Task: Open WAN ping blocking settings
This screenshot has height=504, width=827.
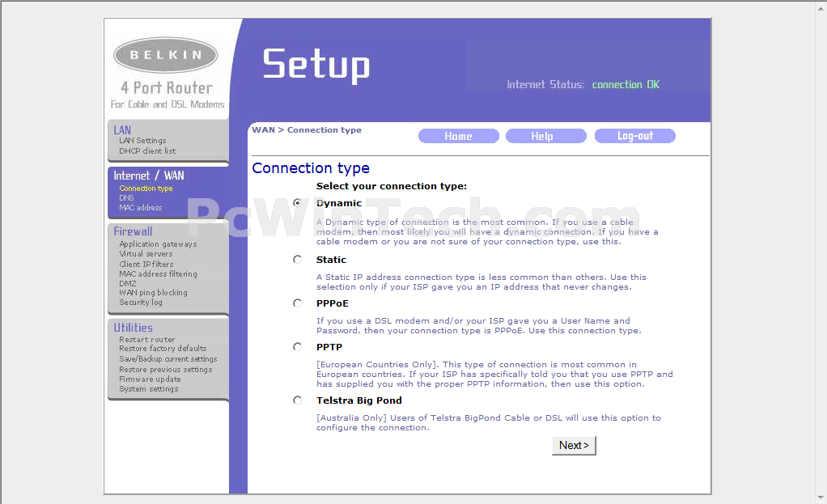Action: 153,293
